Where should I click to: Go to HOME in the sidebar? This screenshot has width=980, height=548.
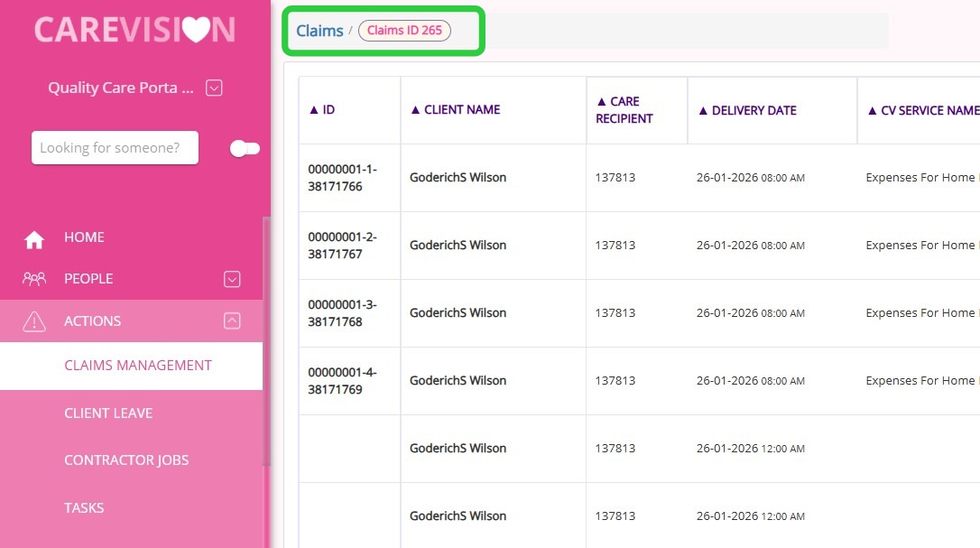(84, 237)
